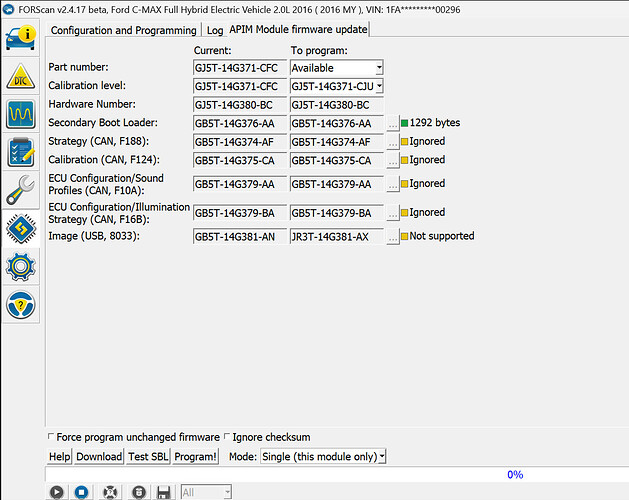
Task: Open the tests checklist section
Action: coord(20,152)
